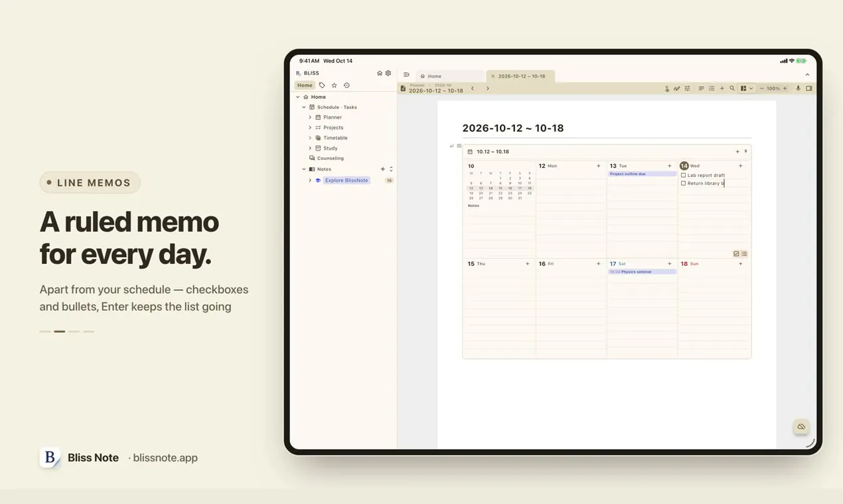Expand the Projects tree item
This screenshot has width=843, height=504.
pos(310,127)
